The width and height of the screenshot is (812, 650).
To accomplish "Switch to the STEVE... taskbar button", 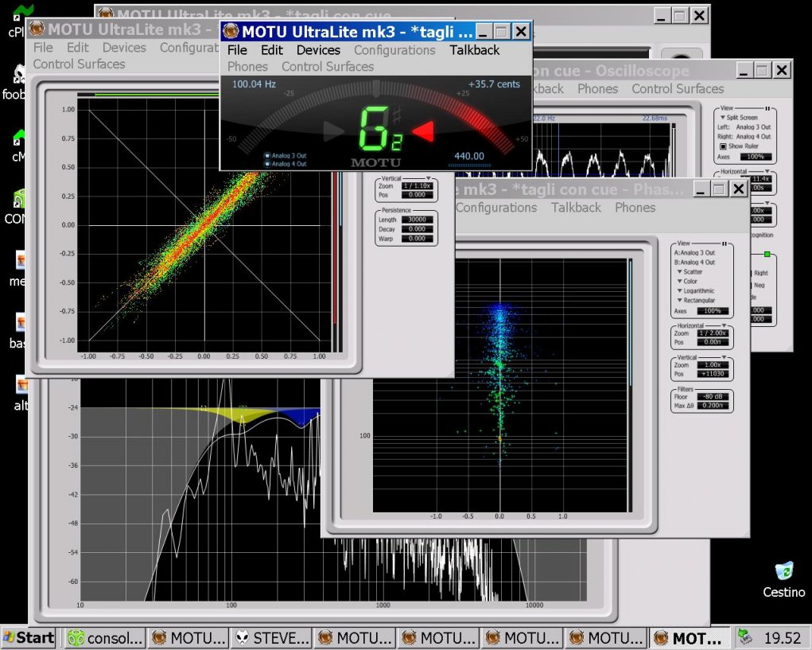I will pyautogui.click(x=272, y=638).
